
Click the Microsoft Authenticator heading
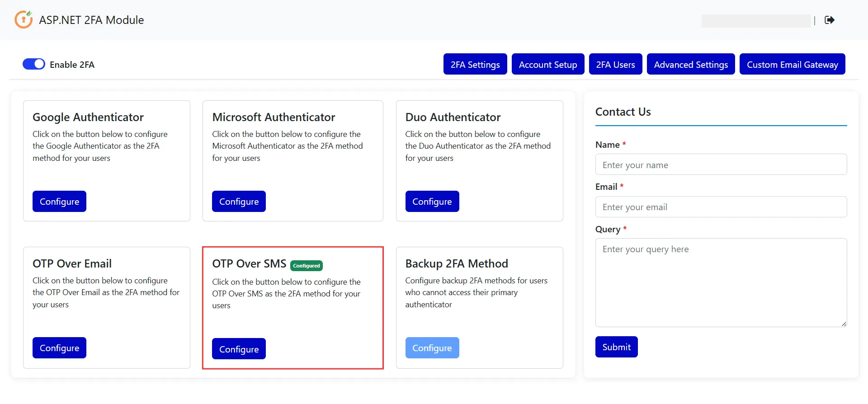coord(274,117)
